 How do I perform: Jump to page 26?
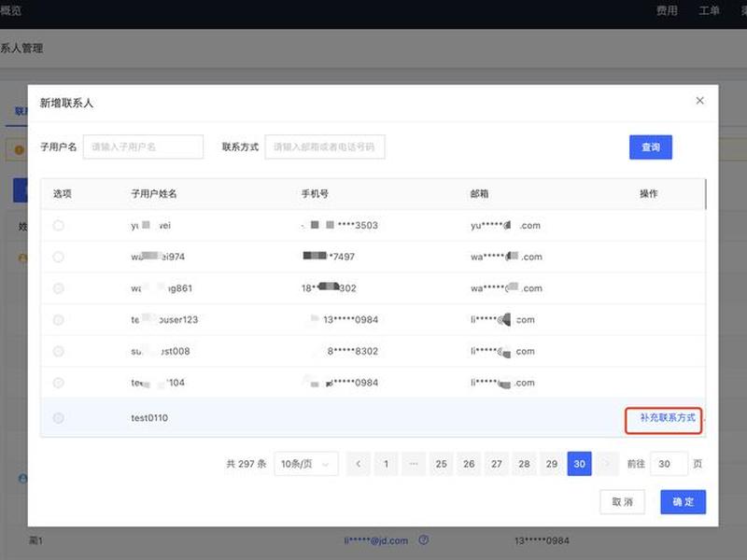click(x=469, y=463)
